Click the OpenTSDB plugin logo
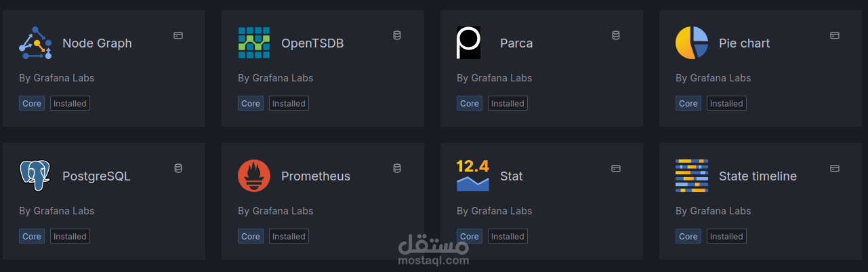Viewport: 868px width, 272px height. [254, 43]
